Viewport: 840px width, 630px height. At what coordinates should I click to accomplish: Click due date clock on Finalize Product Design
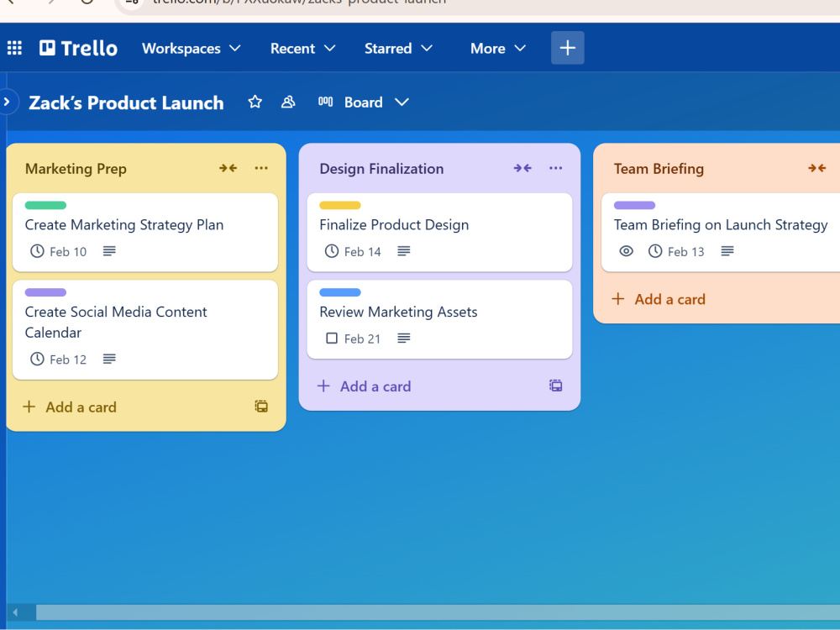[x=332, y=251]
